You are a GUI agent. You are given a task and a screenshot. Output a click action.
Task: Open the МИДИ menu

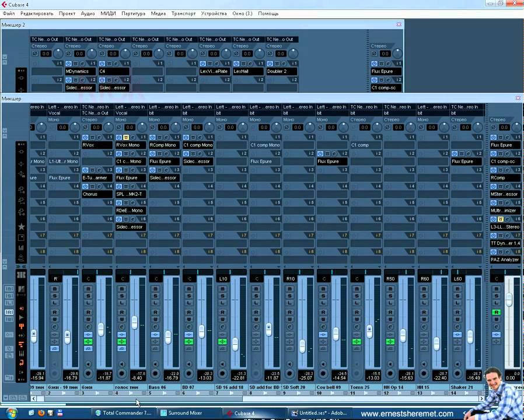point(109,13)
